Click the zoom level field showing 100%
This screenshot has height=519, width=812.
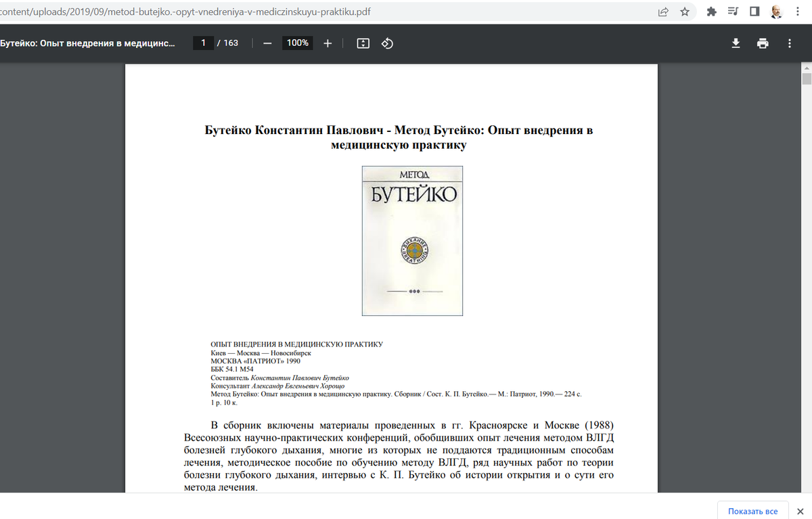click(298, 43)
